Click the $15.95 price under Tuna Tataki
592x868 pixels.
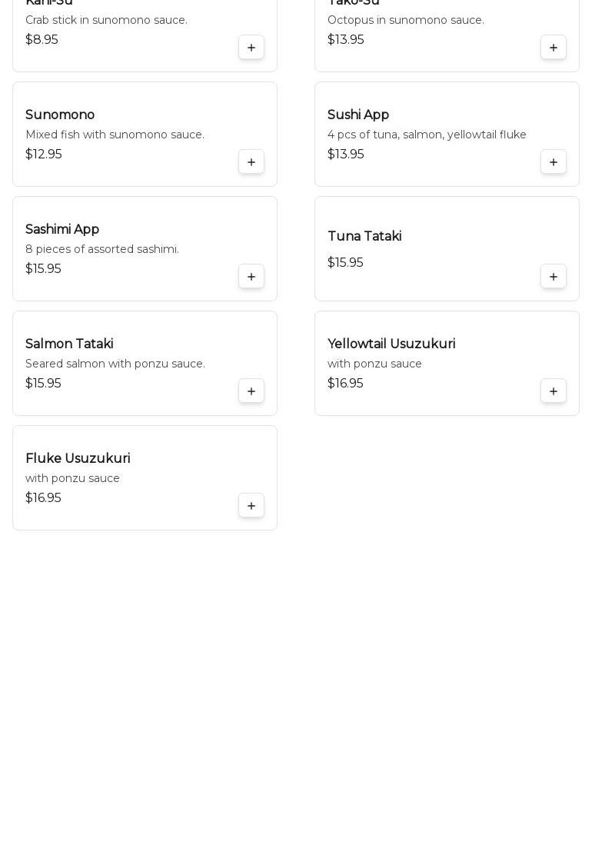tap(345, 263)
